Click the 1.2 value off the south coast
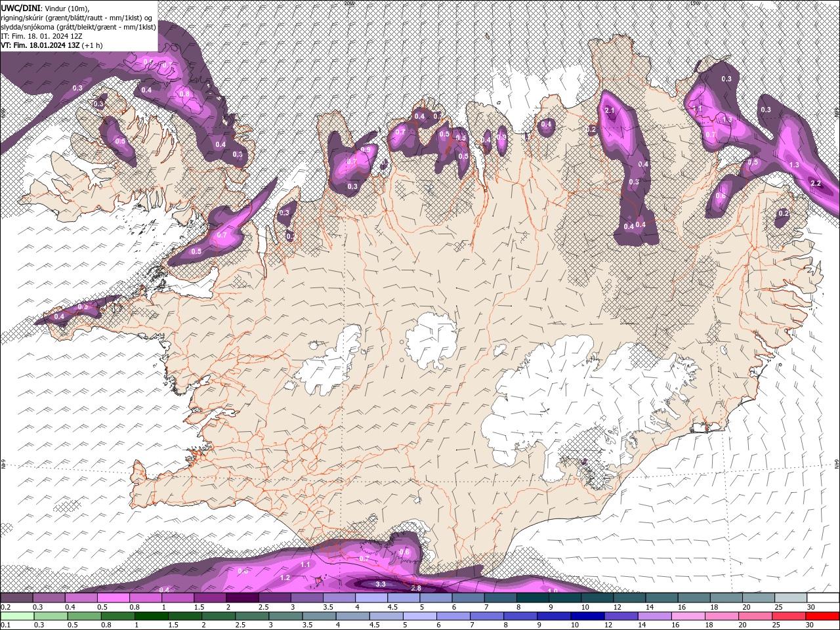This screenshot has height=630, width=840. point(285,577)
